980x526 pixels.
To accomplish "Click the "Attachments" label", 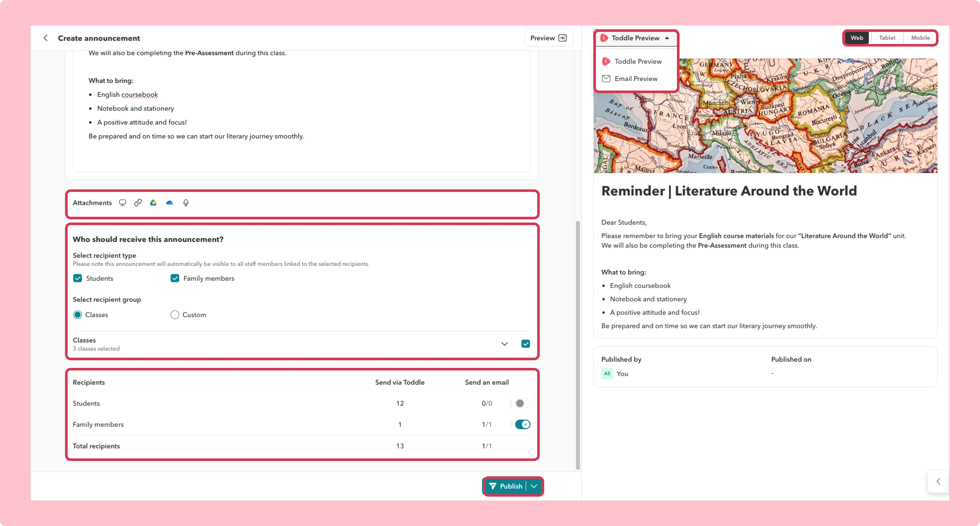I will click(92, 203).
